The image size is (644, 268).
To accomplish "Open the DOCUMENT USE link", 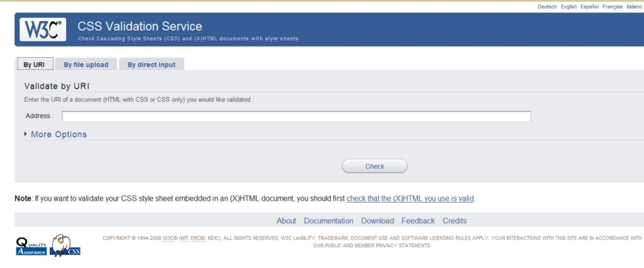I will coord(369,238).
